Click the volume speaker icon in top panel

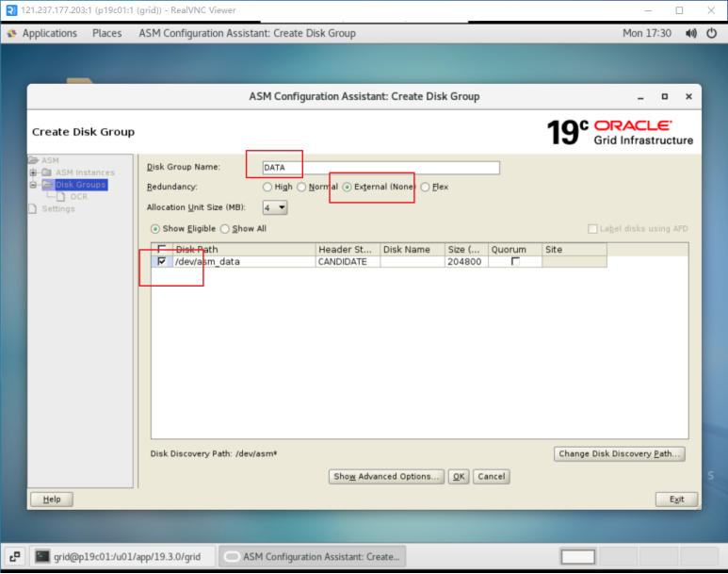tap(691, 34)
